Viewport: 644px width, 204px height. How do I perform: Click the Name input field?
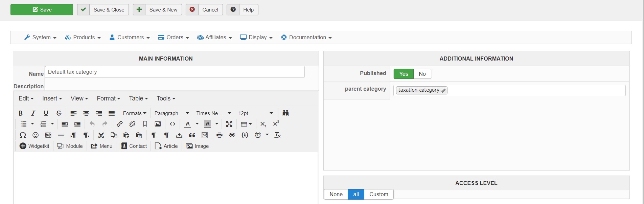[x=175, y=72]
